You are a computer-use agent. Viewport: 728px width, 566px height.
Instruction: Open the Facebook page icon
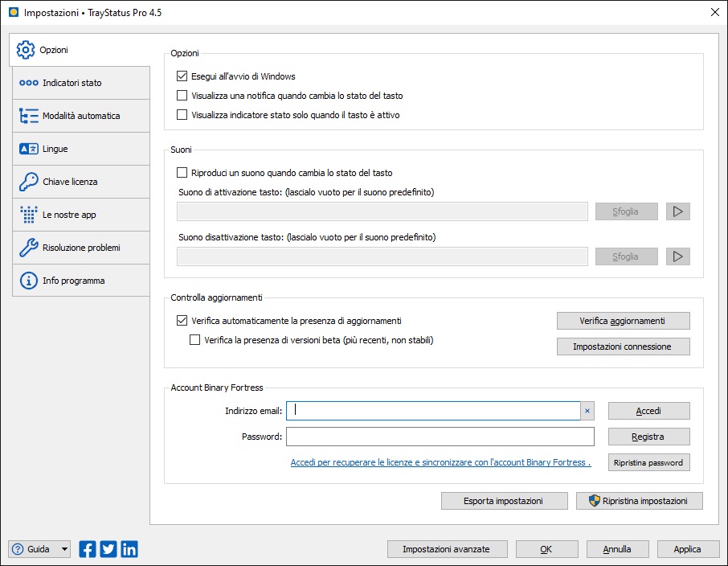[x=88, y=549]
